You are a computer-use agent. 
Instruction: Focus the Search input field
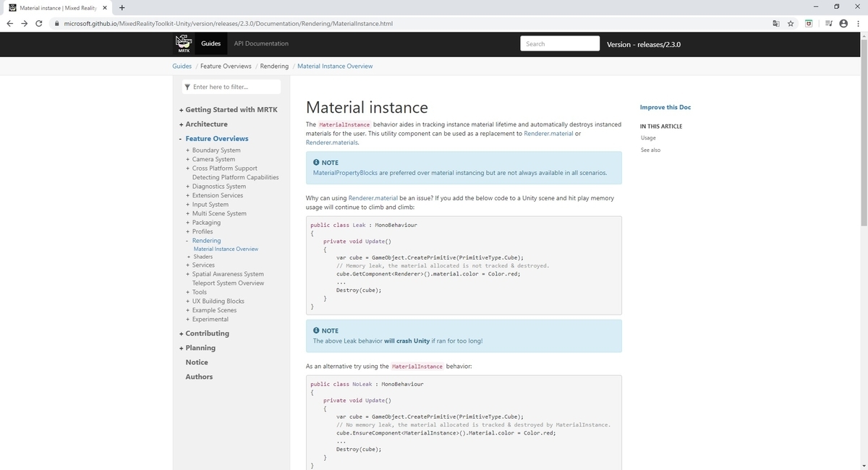(560, 43)
